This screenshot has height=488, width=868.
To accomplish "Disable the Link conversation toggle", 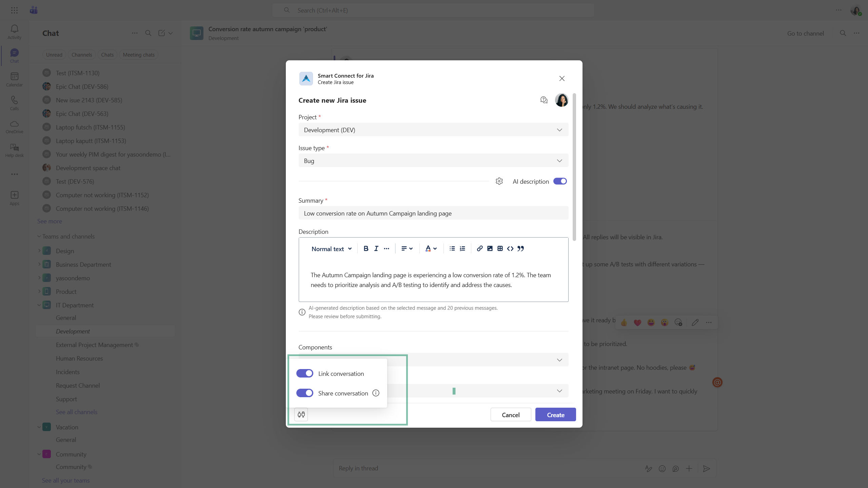I will tap(304, 373).
